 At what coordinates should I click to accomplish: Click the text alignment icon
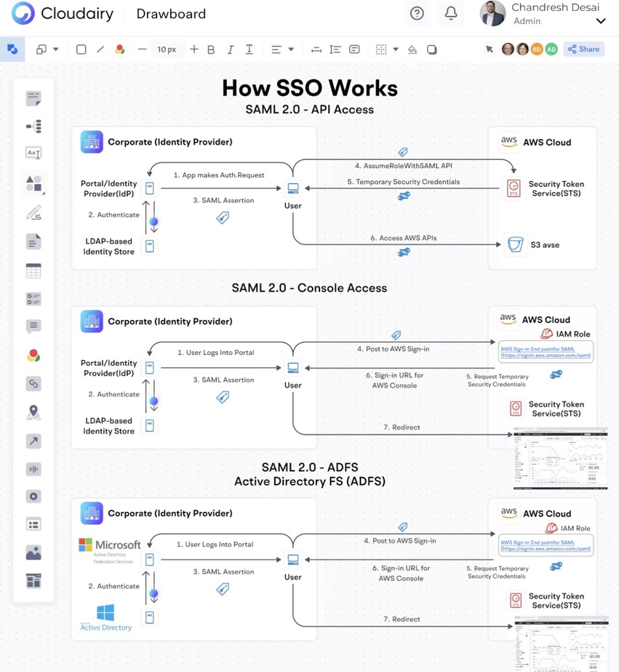[276, 49]
